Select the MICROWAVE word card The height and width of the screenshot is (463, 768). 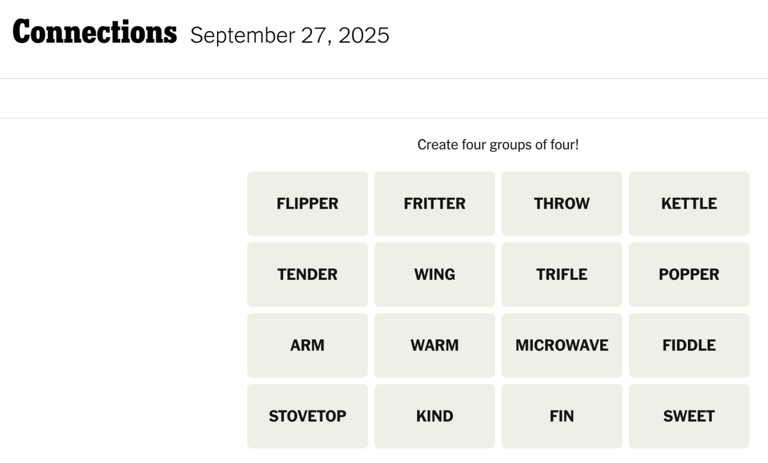561,346
